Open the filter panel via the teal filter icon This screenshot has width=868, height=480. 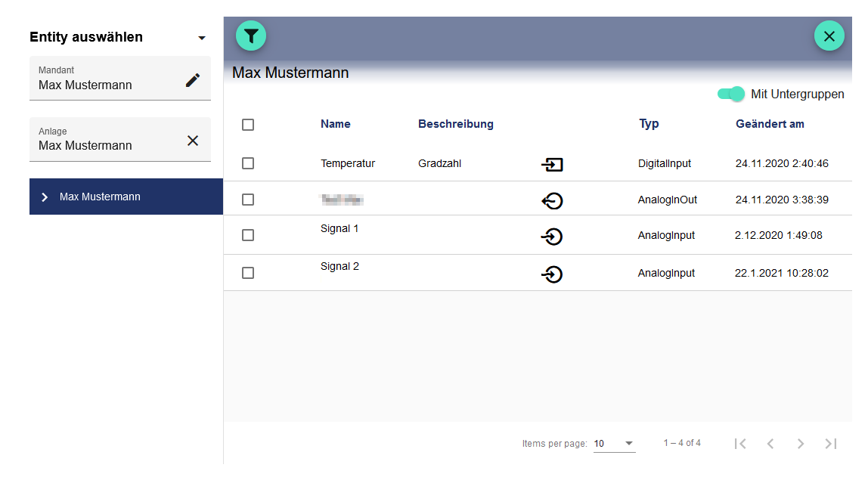tap(250, 36)
